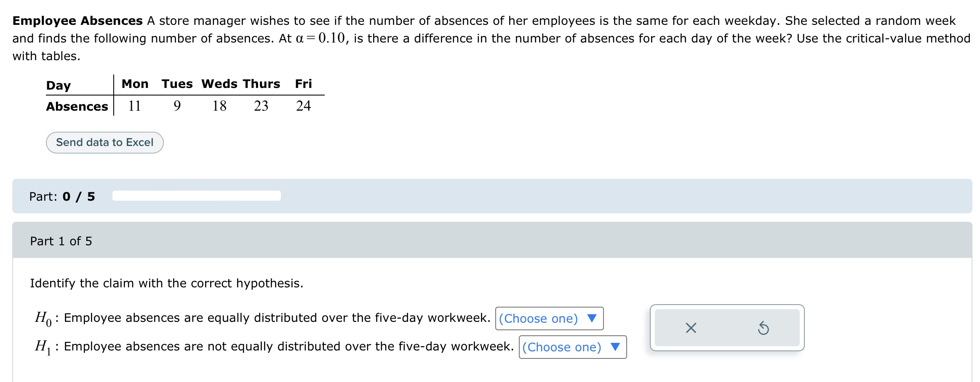Select the Part 1 of 5 section header
Screen dimensions: 980x382
pos(61,241)
